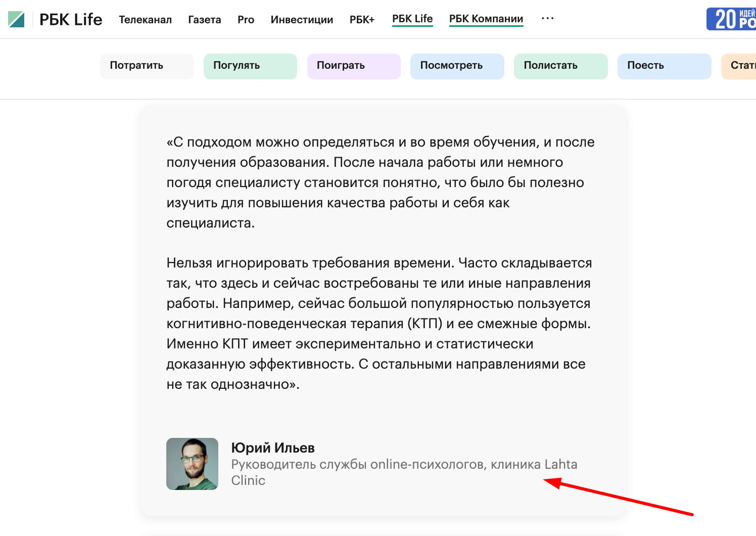The height and width of the screenshot is (536, 756).
Task: Select the Поесть category chip
Action: tap(664, 66)
